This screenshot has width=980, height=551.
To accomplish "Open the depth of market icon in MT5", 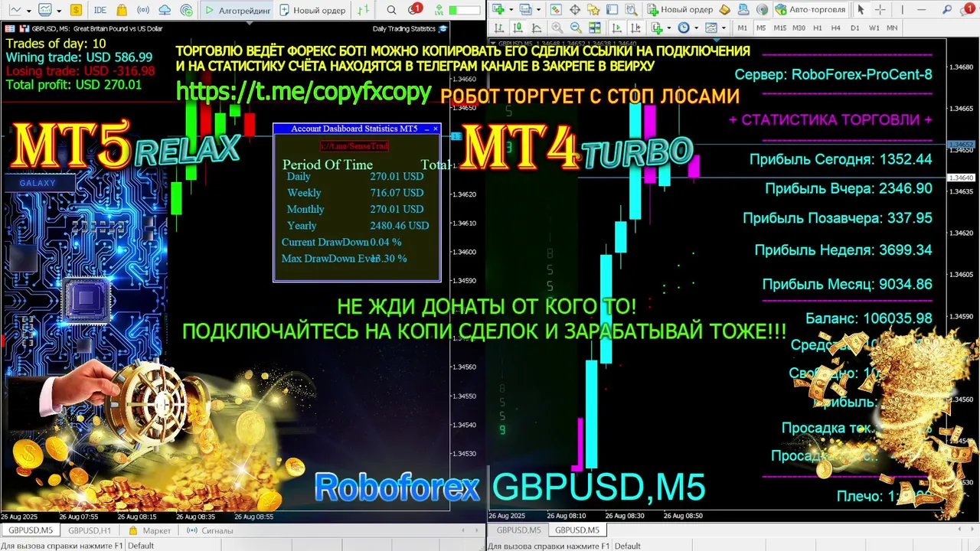I will [364, 10].
